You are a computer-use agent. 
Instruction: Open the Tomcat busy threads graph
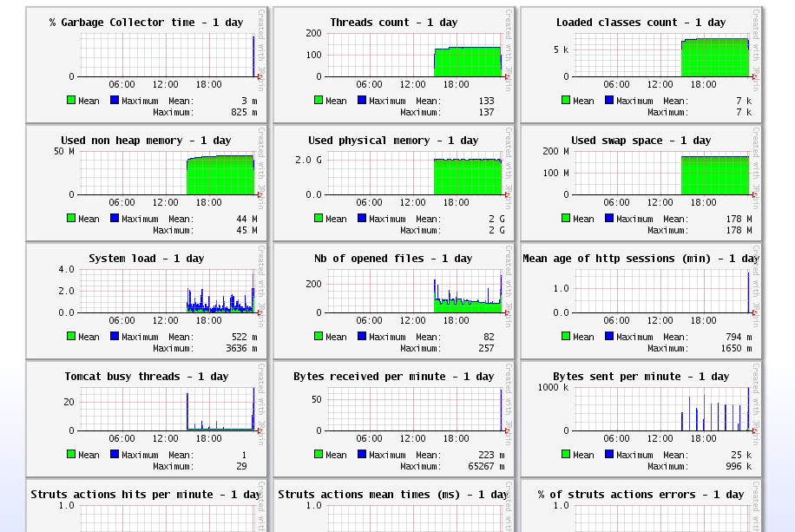point(147,419)
